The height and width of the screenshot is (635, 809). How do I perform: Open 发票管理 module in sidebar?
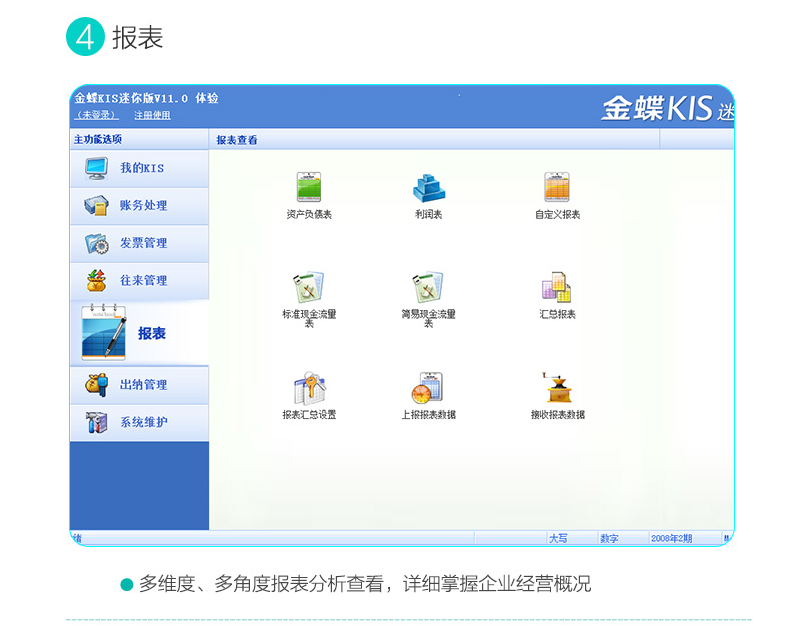[139, 243]
